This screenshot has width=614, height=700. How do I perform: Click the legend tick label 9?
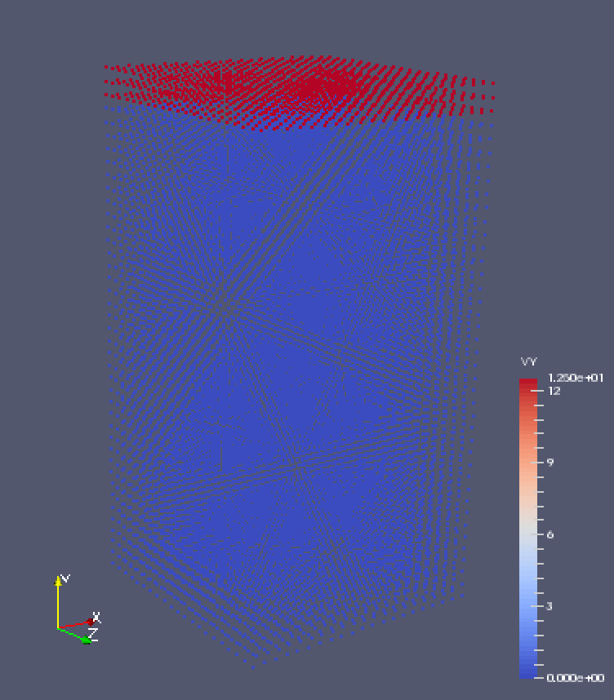550,463
